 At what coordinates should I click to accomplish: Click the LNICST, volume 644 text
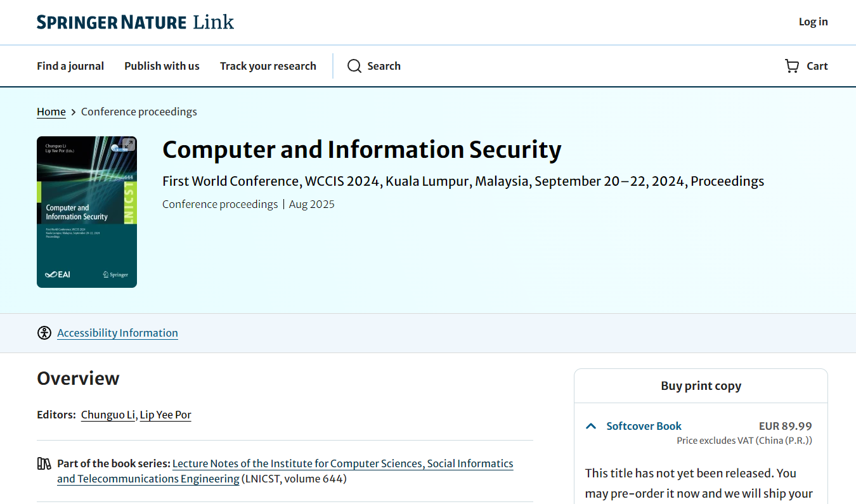click(x=295, y=479)
